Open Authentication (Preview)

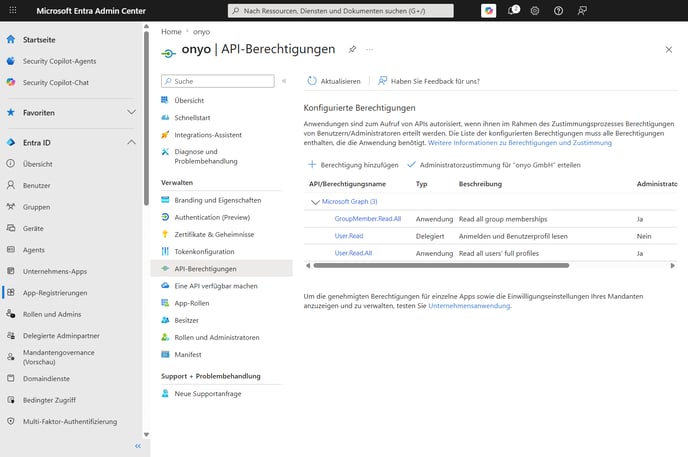pyautogui.click(x=211, y=217)
